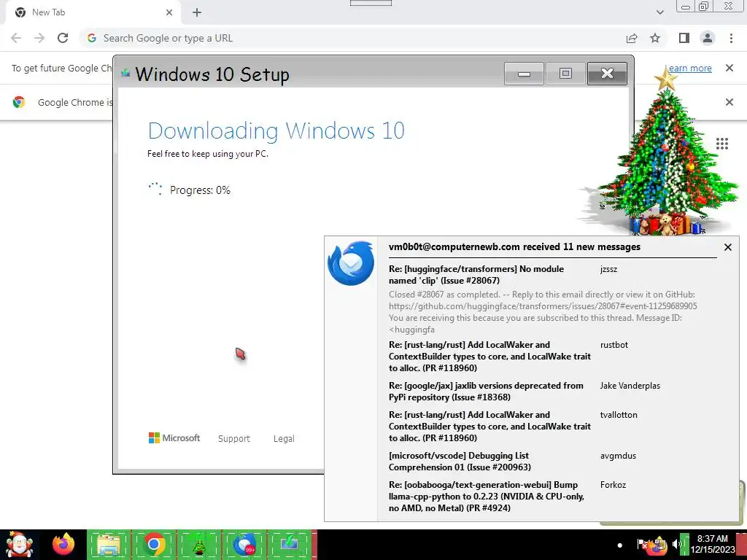This screenshot has width=747, height=560.
Task: Open the huggingface/transformers Issue #28067 message
Action: click(x=476, y=274)
